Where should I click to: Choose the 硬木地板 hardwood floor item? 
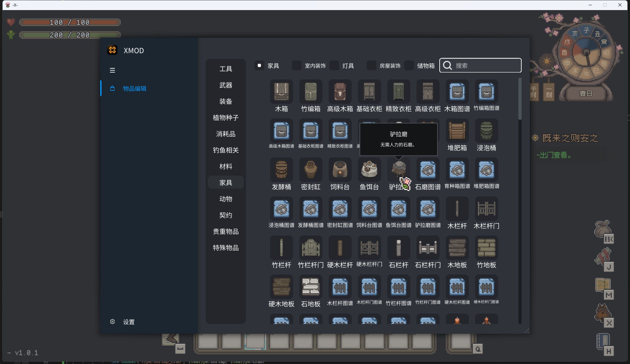[x=281, y=287]
